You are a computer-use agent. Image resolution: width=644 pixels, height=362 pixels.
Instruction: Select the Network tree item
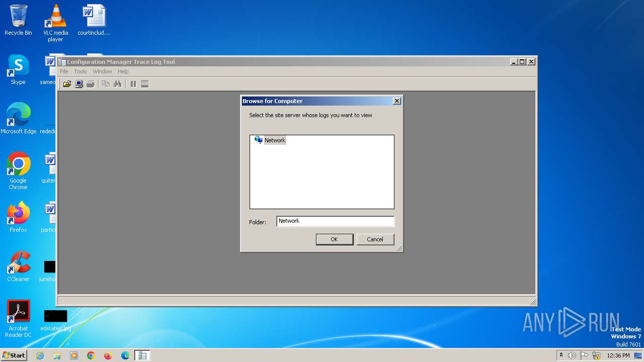tap(275, 140)
